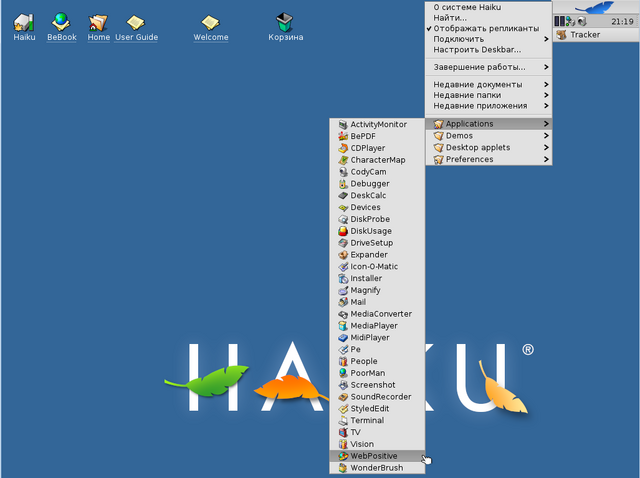Select the Корзина trash icon
640x478 pixels.
285,27
